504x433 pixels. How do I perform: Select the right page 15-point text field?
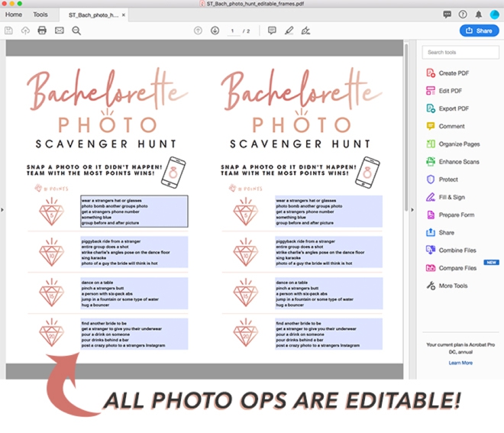pyautogui.click(x=328, y=293)
